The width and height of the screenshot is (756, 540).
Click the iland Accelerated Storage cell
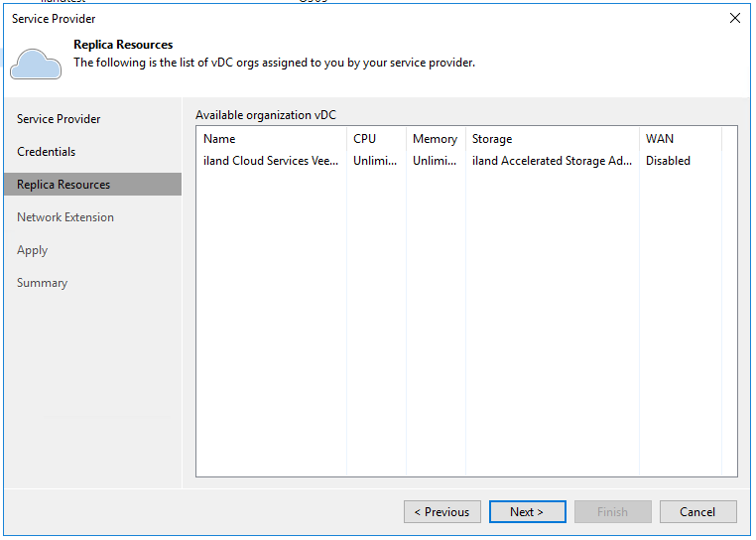552,161
